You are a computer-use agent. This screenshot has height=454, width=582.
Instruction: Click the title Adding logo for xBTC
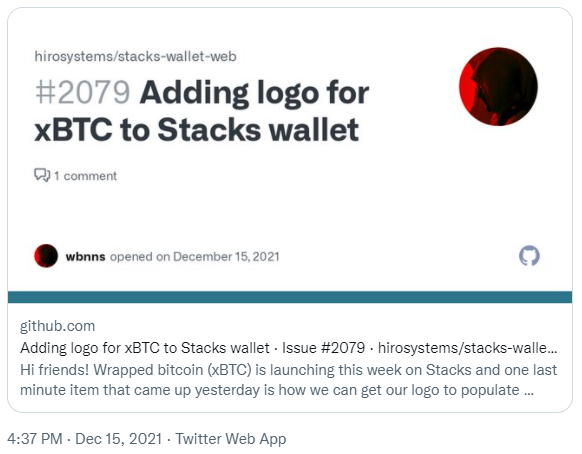(x=254, y=93)
